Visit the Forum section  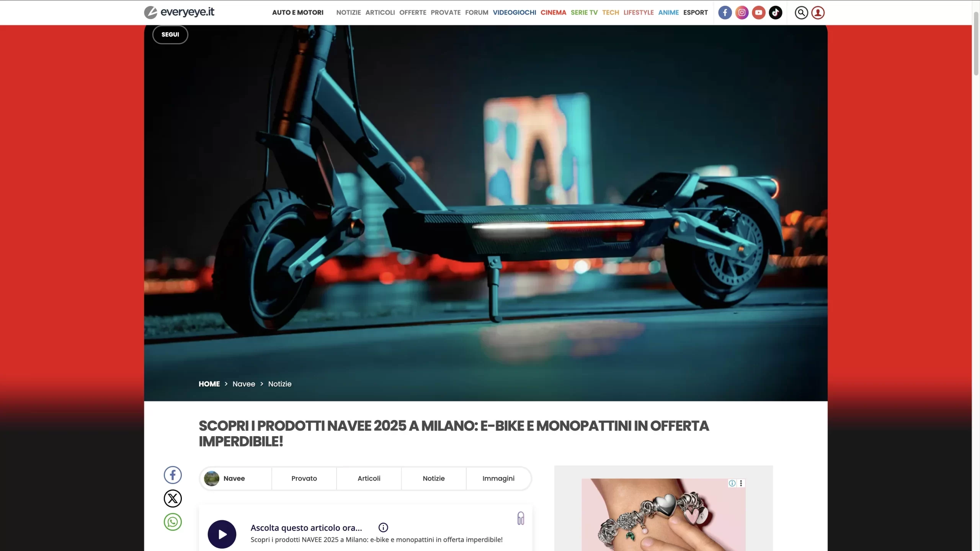[x=476, y=13]
